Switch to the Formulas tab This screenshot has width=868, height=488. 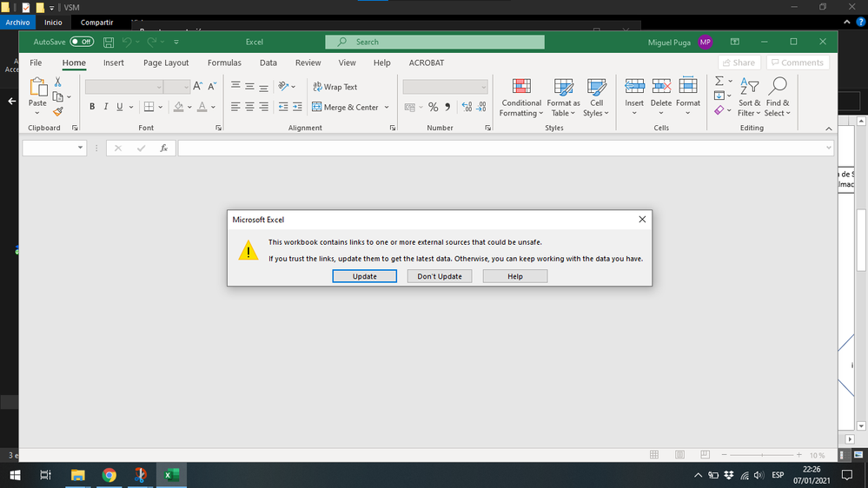(224, 63)
